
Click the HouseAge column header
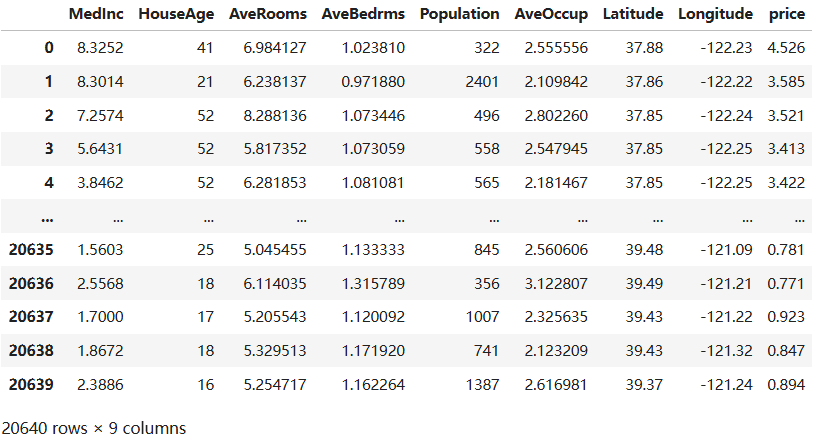[x=173, y=15]
